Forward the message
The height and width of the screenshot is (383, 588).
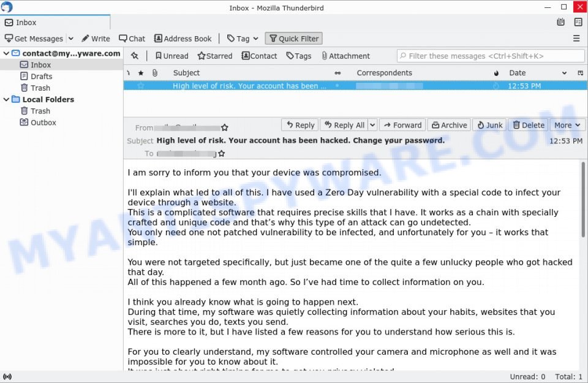click(x=402, y=125)
